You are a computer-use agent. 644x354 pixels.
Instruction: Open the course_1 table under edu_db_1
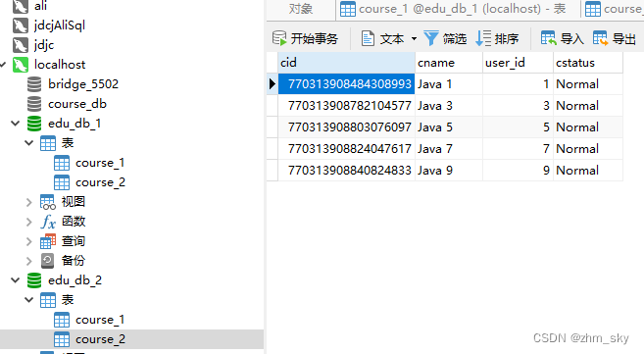click(x=100, y=163)
